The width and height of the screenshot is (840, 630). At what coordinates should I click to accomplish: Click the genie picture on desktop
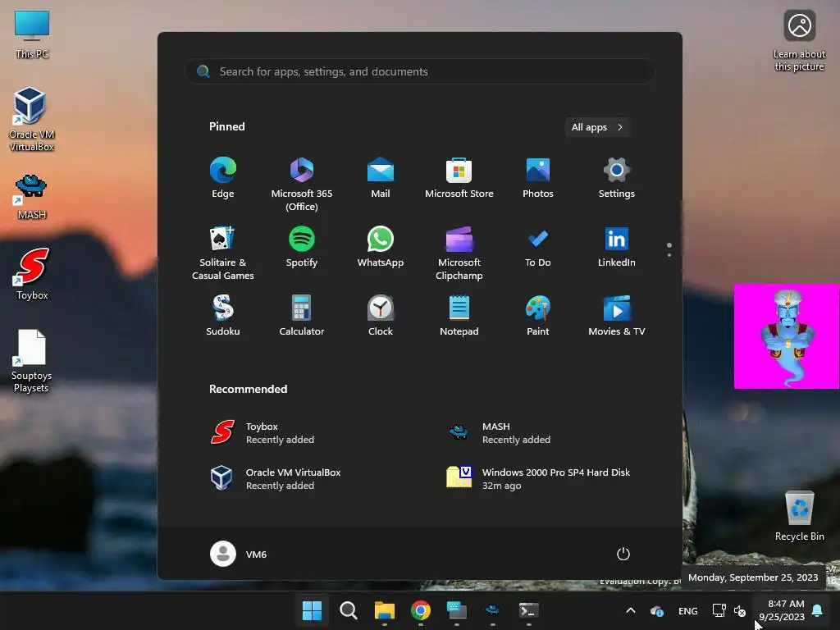click(x=787, y=336)
